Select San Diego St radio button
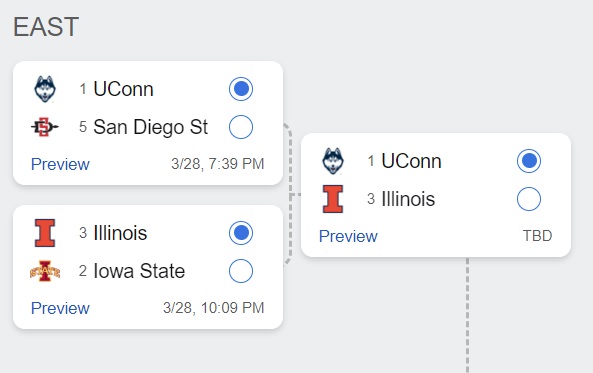This screenshot has height=373, width=593. pyautogui.click(x=241, y=127)
